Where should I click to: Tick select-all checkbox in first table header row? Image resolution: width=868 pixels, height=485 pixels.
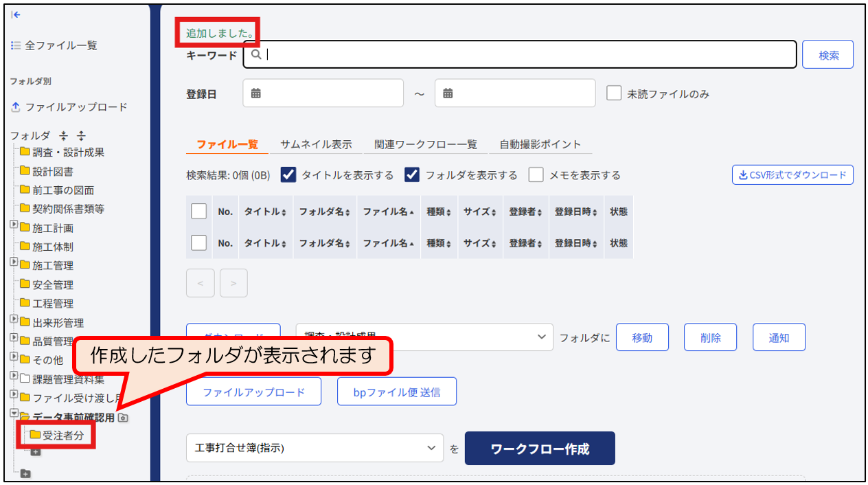(198, 212)
